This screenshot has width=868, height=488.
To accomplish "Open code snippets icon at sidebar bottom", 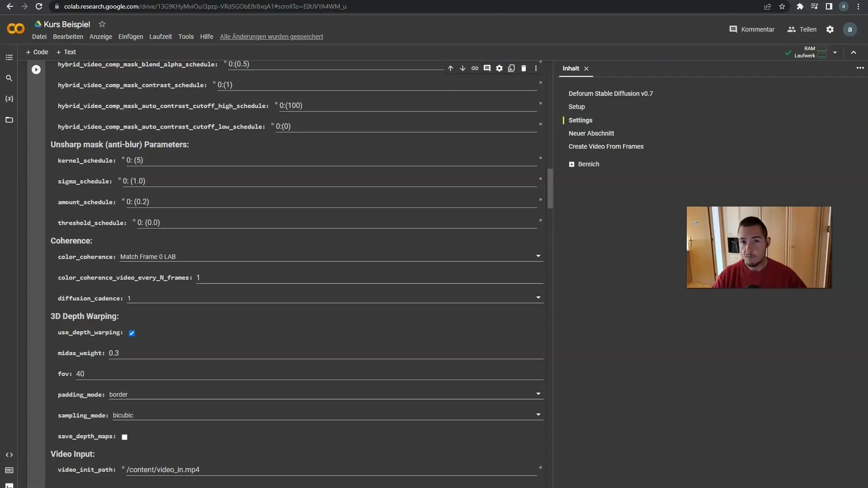I will tap(9, 455).
